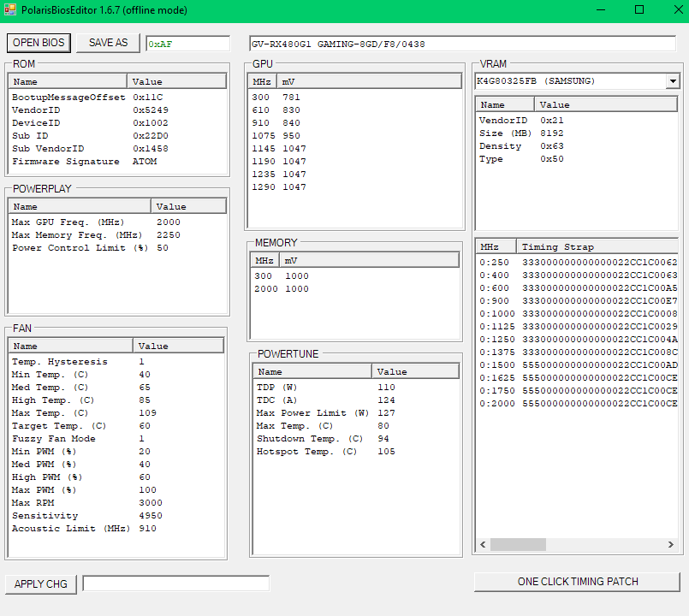Select Acoustic Limit (MHz) row

tap(116, 528)
